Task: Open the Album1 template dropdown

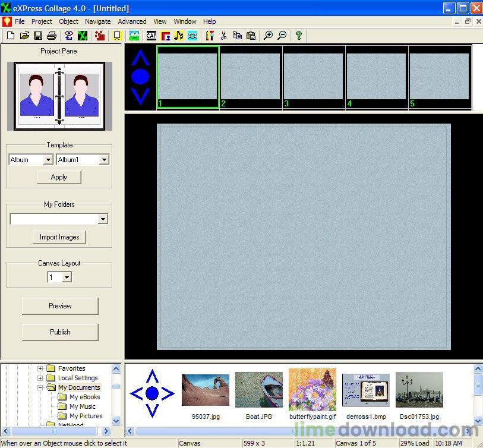Action: 104,160
